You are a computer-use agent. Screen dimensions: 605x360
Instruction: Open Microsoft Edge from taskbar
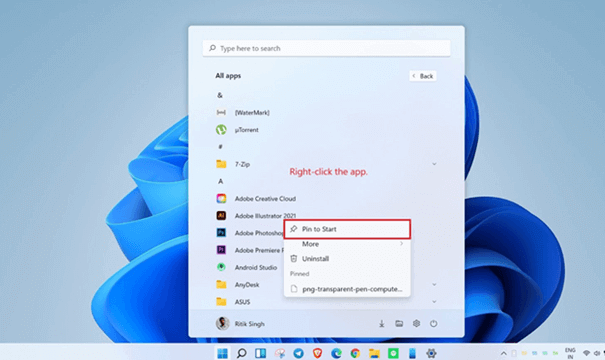(x=336, y=353)
